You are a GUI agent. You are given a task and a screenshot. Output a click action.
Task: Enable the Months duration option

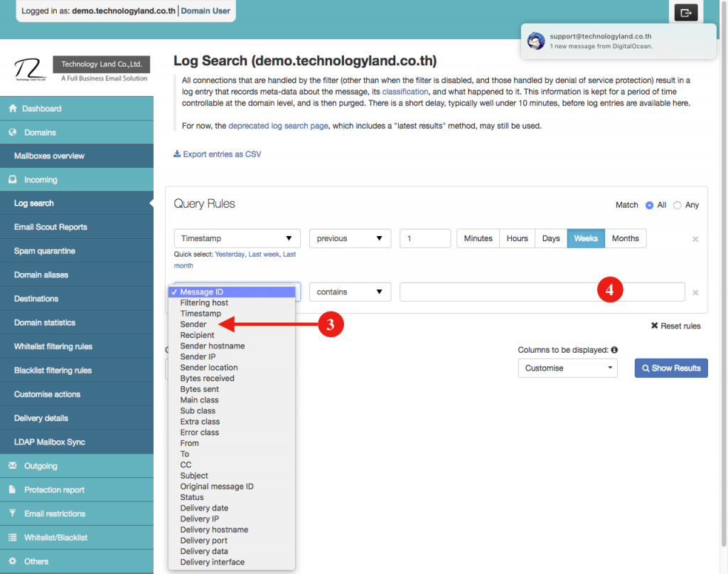[625, 238]
